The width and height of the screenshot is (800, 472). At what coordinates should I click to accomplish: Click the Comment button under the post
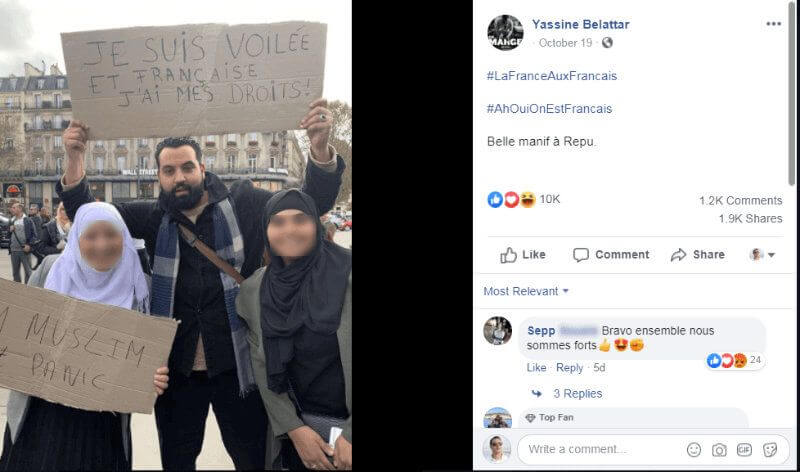tap(611, 255)
